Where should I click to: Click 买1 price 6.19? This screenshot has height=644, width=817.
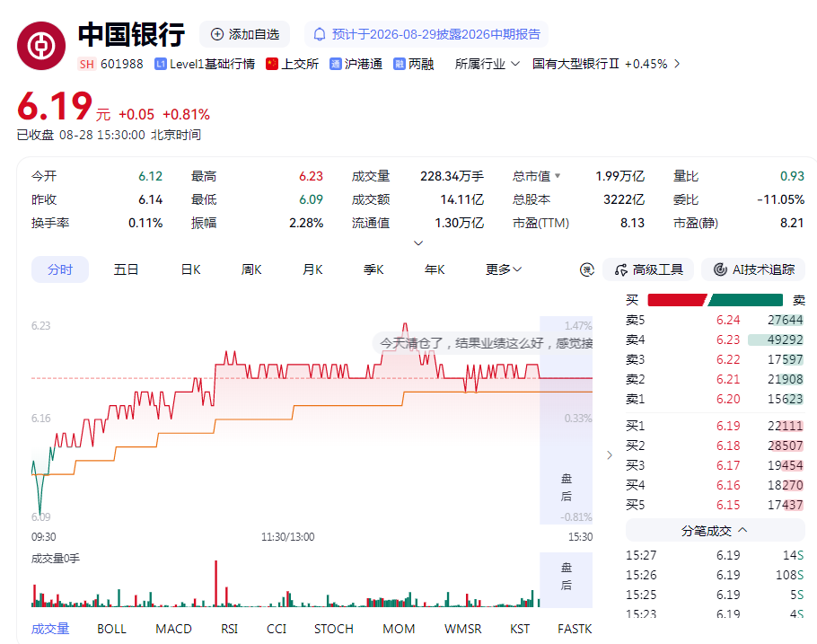click(728, 426)
